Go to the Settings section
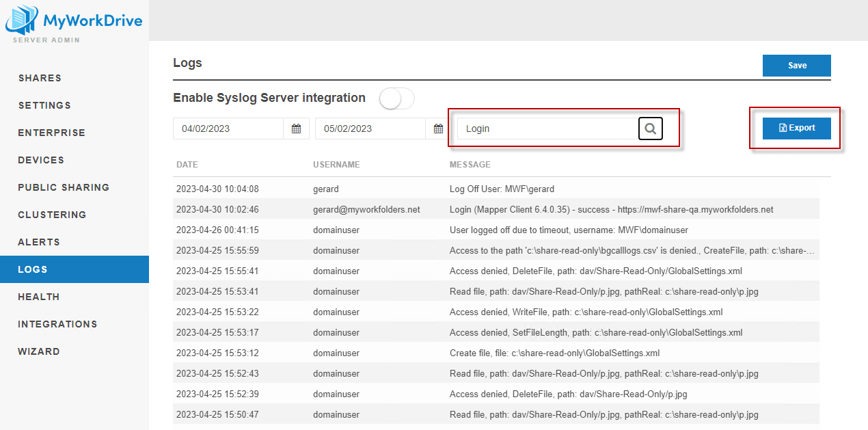This screenshot has height=430, width=868. click(44, 105)
